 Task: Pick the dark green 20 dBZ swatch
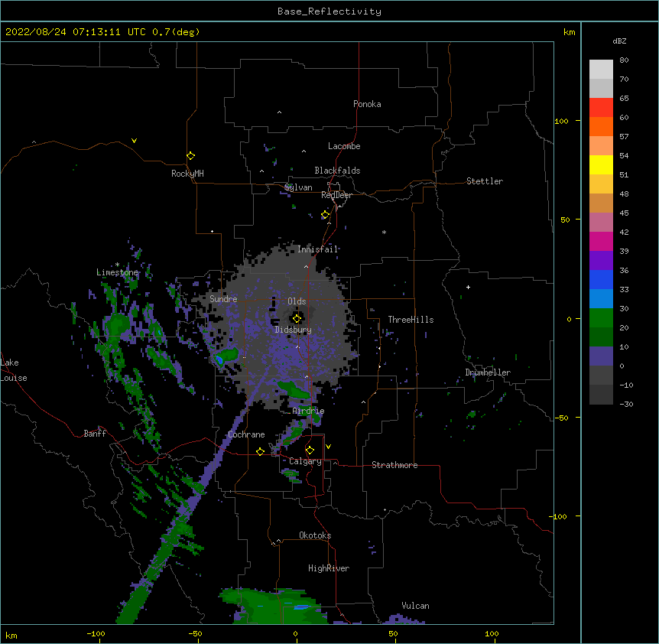[601, 337]
